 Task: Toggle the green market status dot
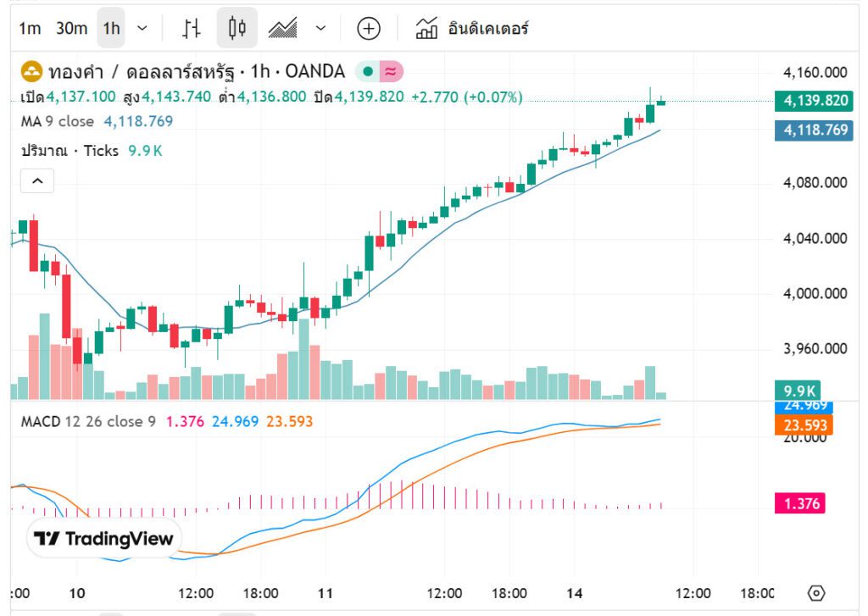click(x=368, y=71)
